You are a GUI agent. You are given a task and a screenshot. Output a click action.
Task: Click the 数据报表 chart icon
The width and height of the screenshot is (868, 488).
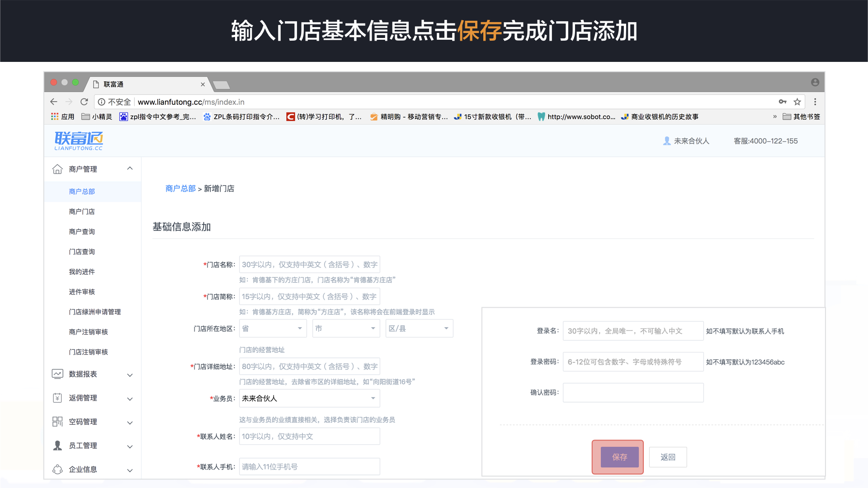click(x=57, y=374)
